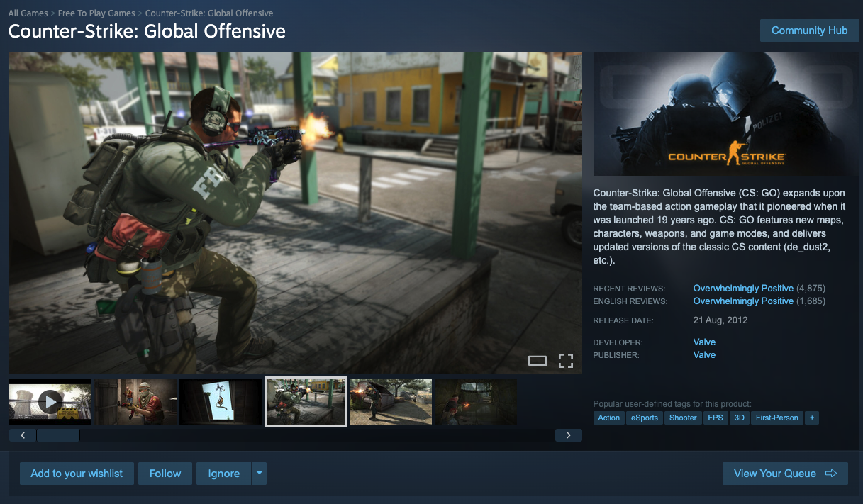Select the highlighted FBI soldier thumbnail
This screenshot has width=863, height=504.
click(x=306, y=401)
